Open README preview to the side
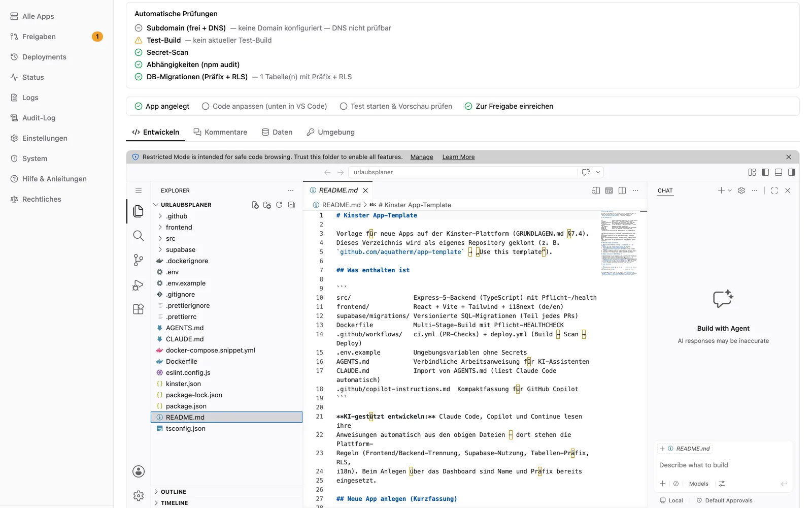Image resolution: width=812 pixels, height=508 pixels. pyautogui.click(x=596, y=190)
